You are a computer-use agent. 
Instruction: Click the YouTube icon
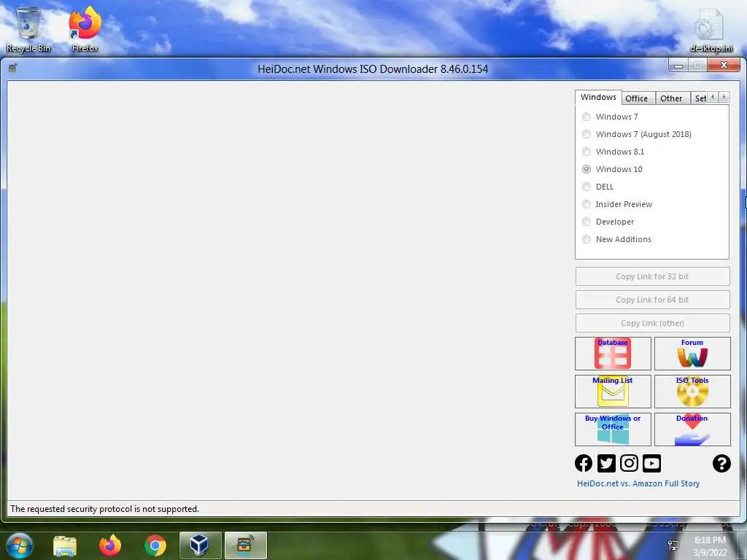coord(651,463)
